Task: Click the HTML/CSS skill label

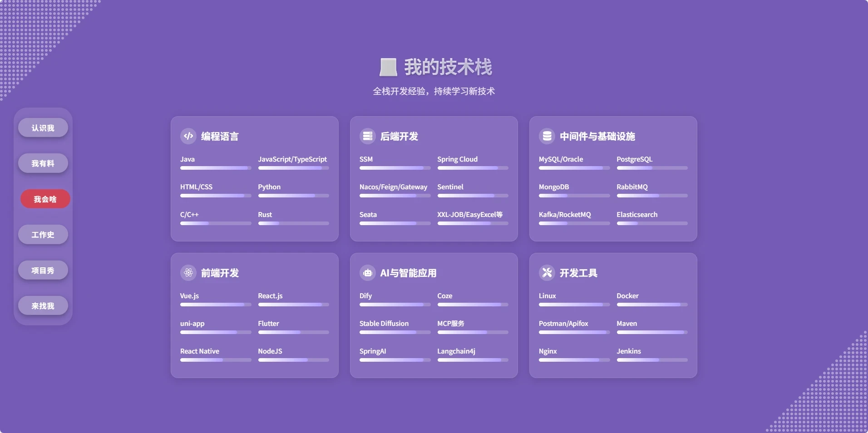Action: (196, 187)
